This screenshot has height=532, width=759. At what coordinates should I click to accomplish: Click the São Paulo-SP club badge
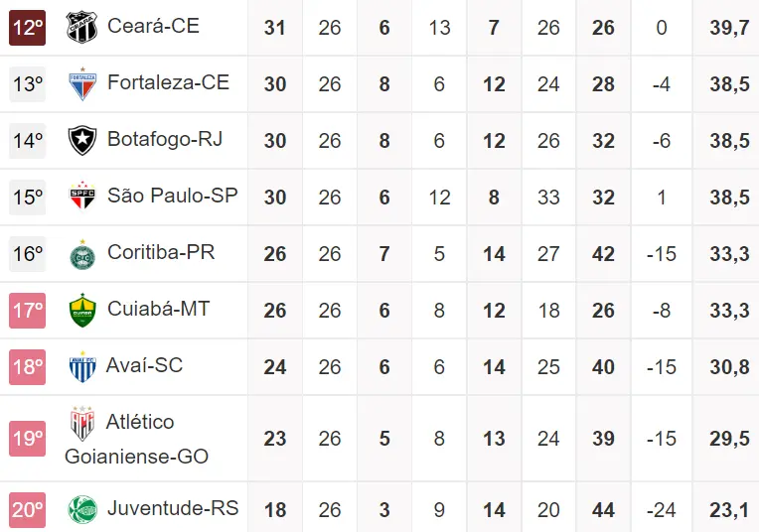coord(82,197)
